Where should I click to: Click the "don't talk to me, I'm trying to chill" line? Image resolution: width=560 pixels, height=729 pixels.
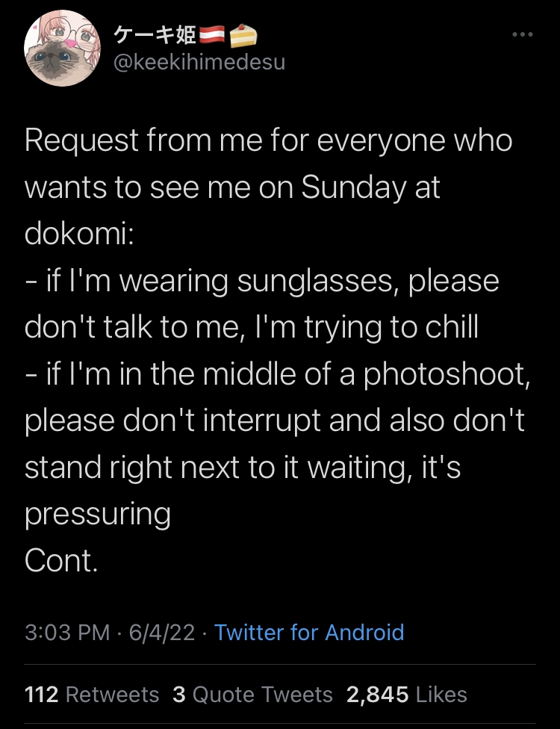point(251,328)
